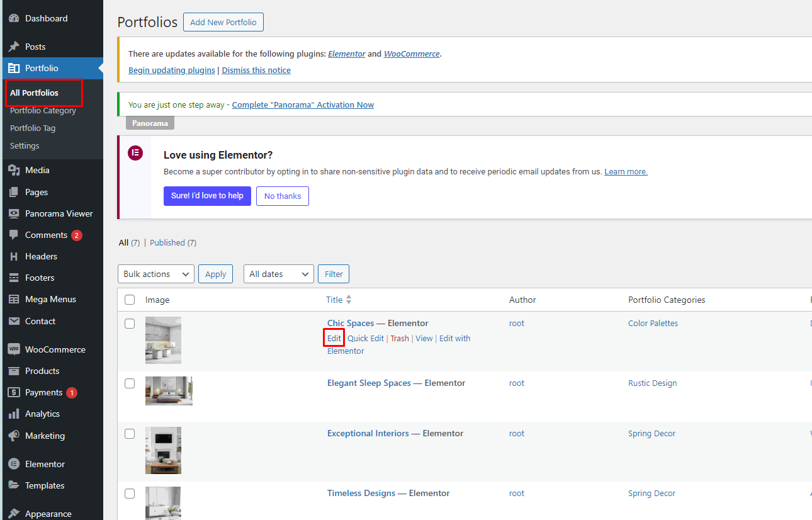The height and width of the screenshot is (520, 812).
Task: Click Edit under Chic Spaces
Action: (334, 338)
